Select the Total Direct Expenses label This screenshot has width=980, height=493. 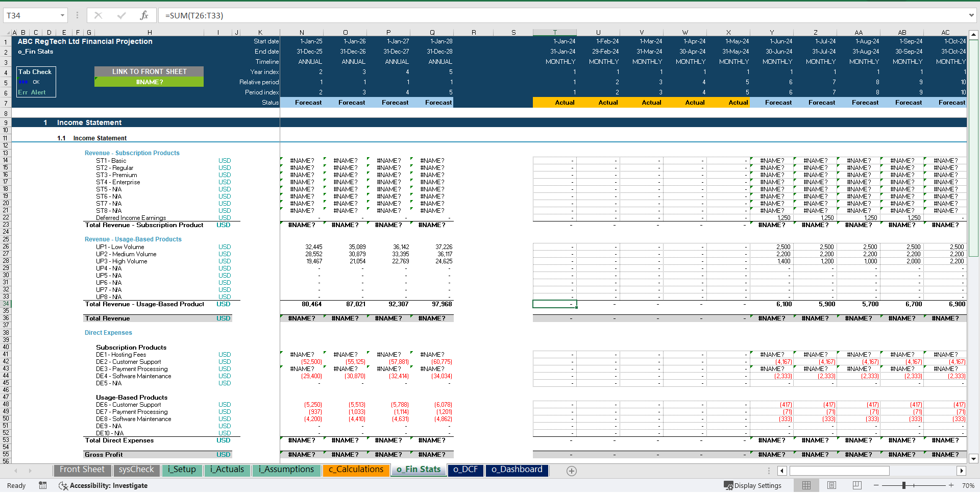[119, 440]
